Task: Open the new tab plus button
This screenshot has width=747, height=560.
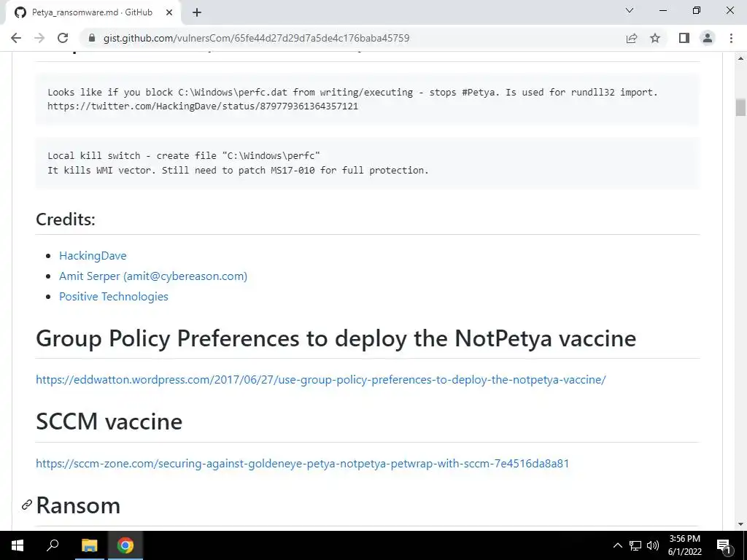Action: 197,12
